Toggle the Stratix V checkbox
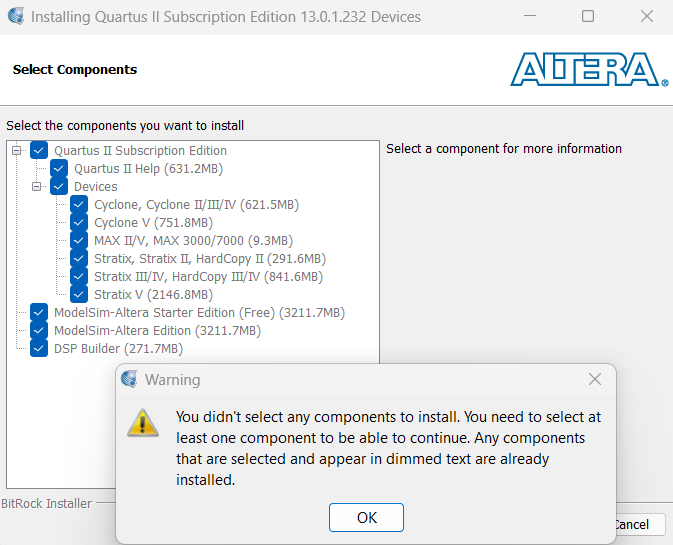 [x=79, y=294]
